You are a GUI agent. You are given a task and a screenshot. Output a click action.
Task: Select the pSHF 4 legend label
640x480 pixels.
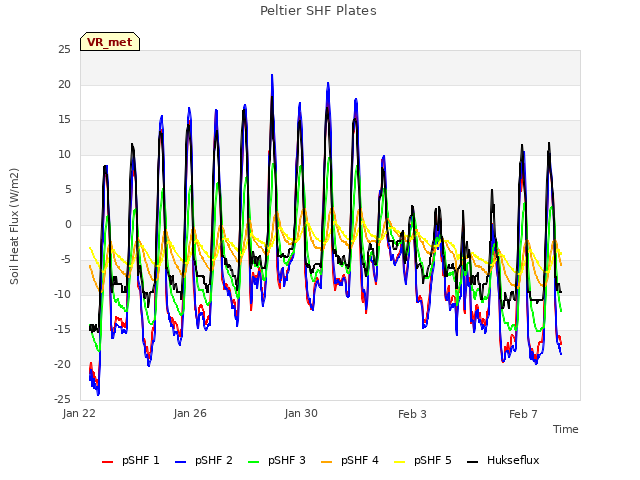pos(360,460)
